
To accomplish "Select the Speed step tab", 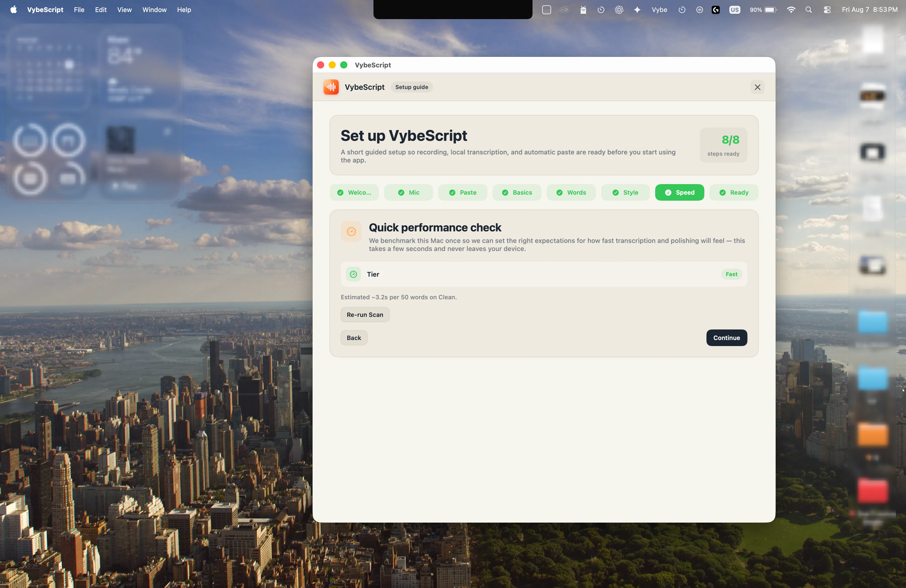I will click(679, 192).
